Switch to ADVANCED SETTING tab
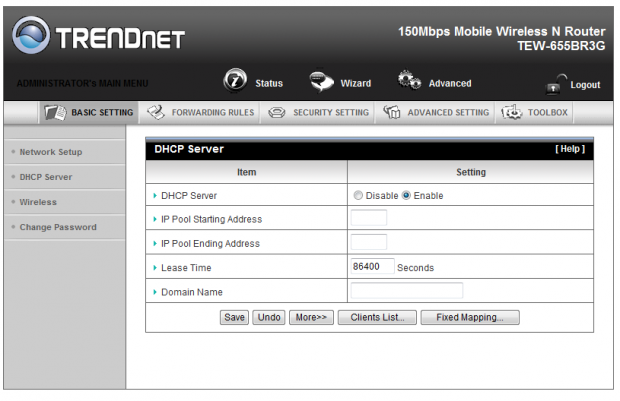The height and width of the screenshot is (401, 620). [x=435, y=113]
